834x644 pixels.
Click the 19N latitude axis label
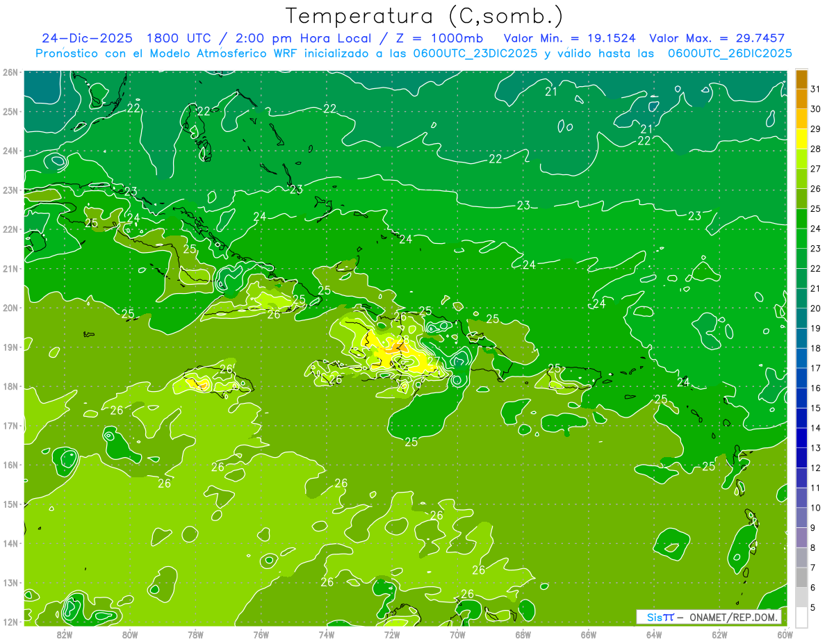[x=10, y=347]
